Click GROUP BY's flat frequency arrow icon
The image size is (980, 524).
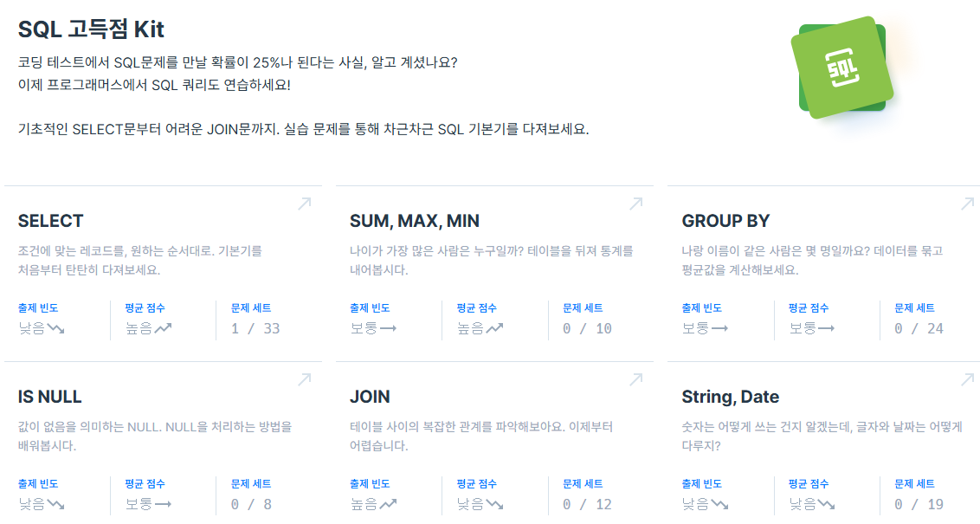[x=720, y=328]
